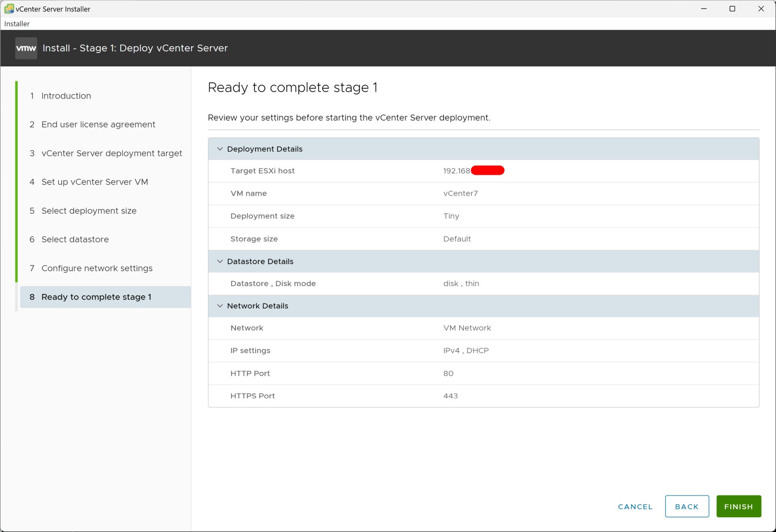Go to step 2 End user license agreement
This screenshot has height=532, width=776.
pos(92,125)
